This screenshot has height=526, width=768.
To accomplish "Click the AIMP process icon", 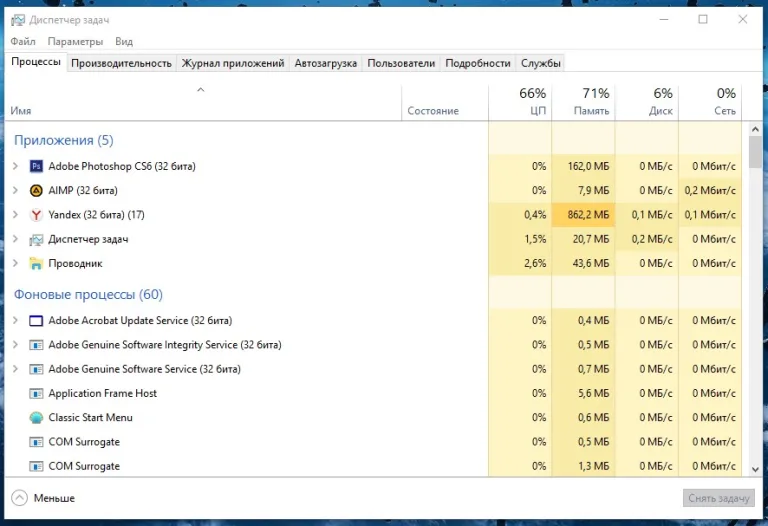I will (x=36, y=191).
